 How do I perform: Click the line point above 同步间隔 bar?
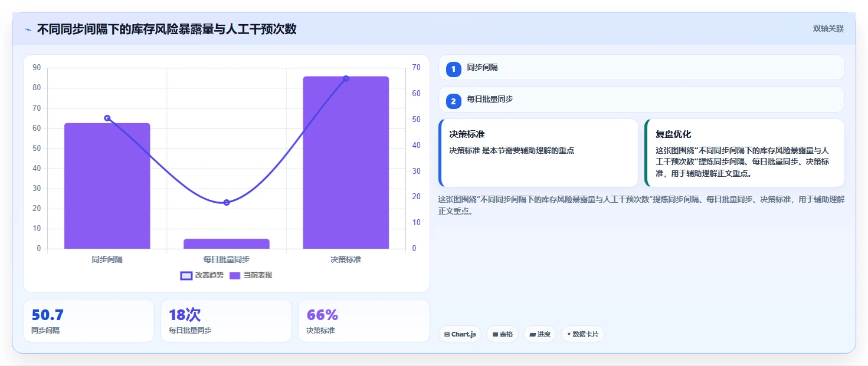click(107, 118)
